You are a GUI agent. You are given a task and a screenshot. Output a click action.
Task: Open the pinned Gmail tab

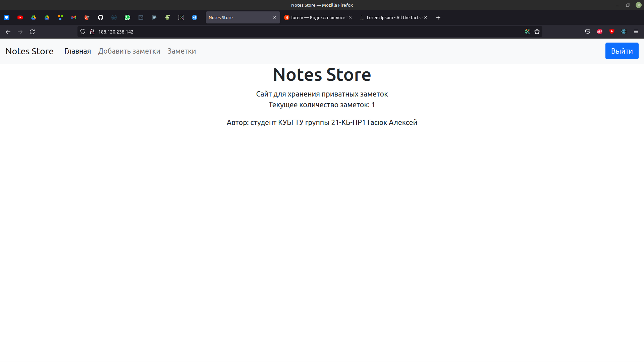[x=74, y=17]
